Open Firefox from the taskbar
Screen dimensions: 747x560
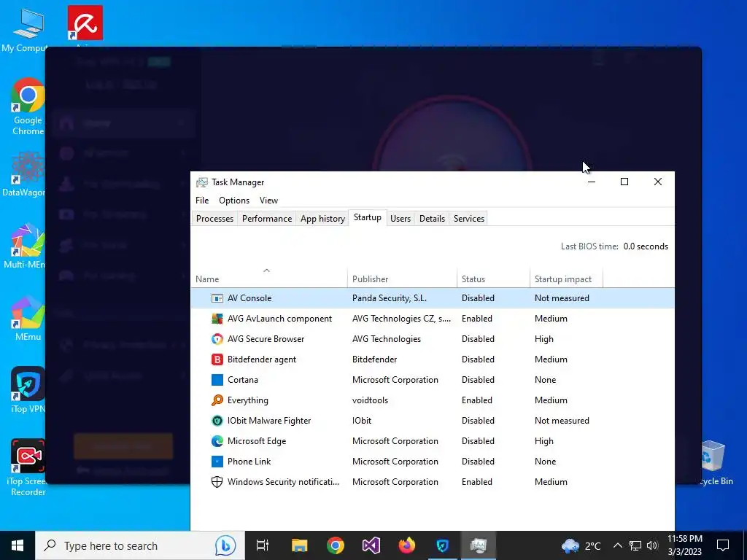coord(407,545)
